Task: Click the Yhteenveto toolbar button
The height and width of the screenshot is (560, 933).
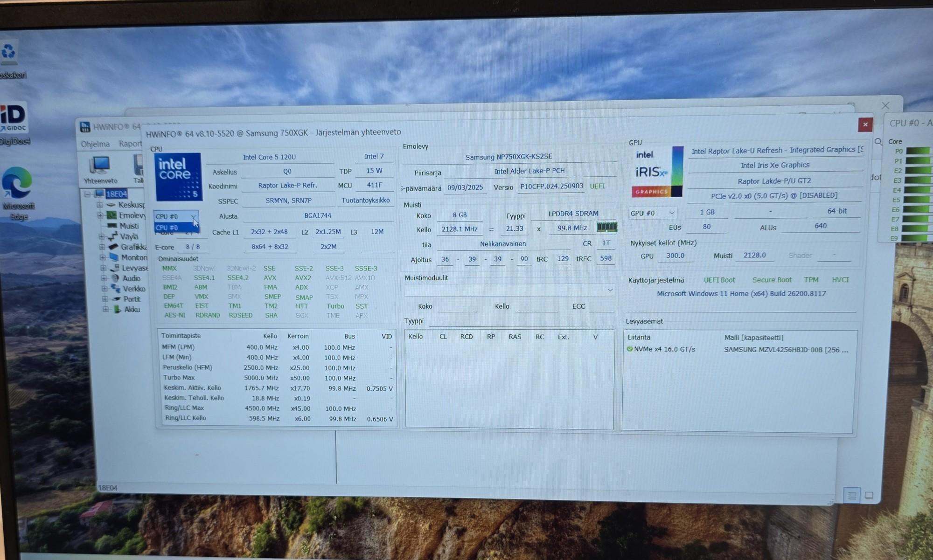Action: [x=100, y=170]
